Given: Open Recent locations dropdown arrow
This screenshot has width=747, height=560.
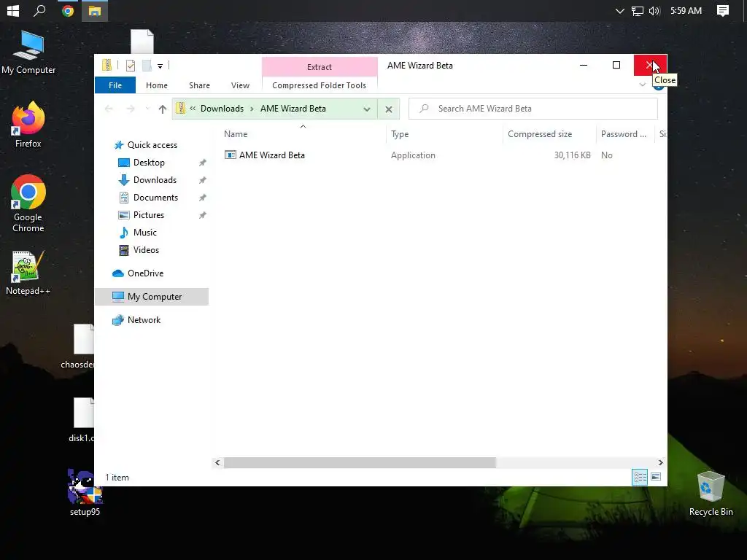Looking at the screenshot, I should [147, 109].
